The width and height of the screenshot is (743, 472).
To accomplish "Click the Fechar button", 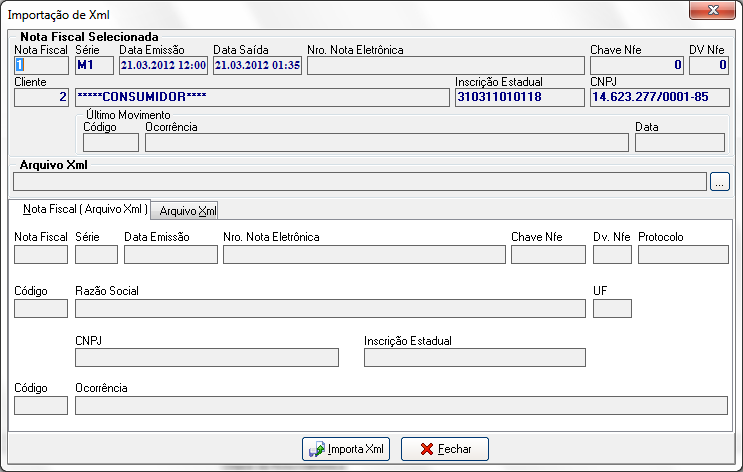I will (x=444, y=449).
